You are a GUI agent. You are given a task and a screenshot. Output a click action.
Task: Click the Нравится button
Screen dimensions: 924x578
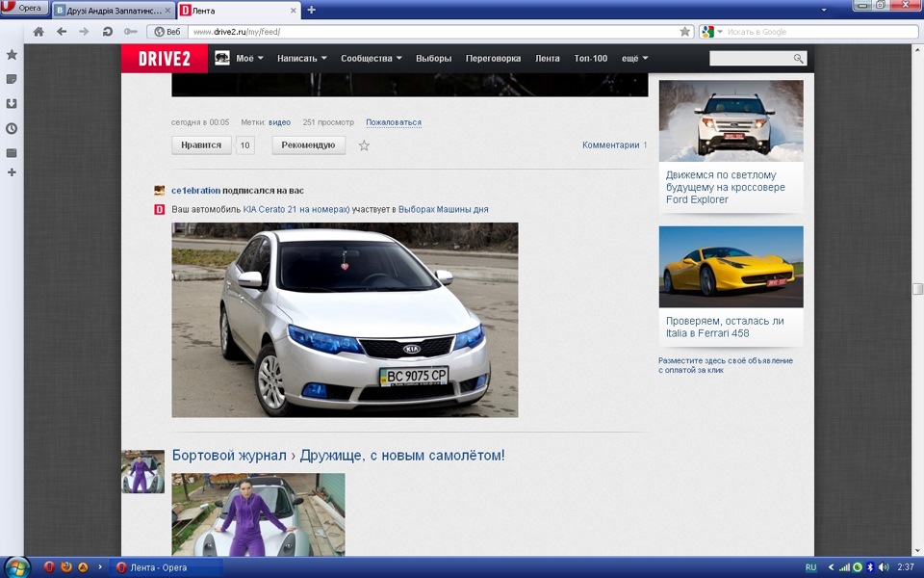(201, 145)
